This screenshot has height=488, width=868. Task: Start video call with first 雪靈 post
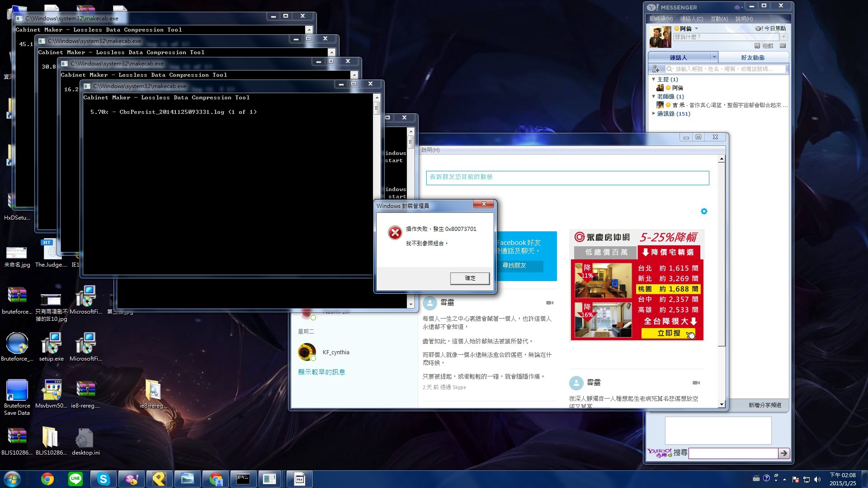point(550,303)
